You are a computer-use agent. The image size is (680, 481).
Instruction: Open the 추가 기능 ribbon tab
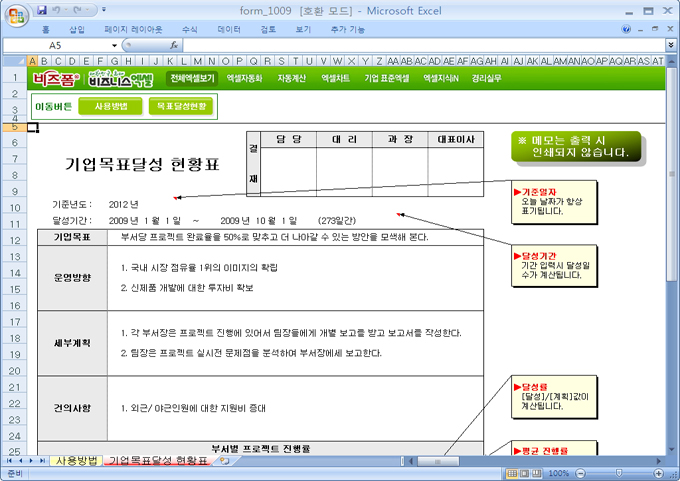tap(347, 29)
